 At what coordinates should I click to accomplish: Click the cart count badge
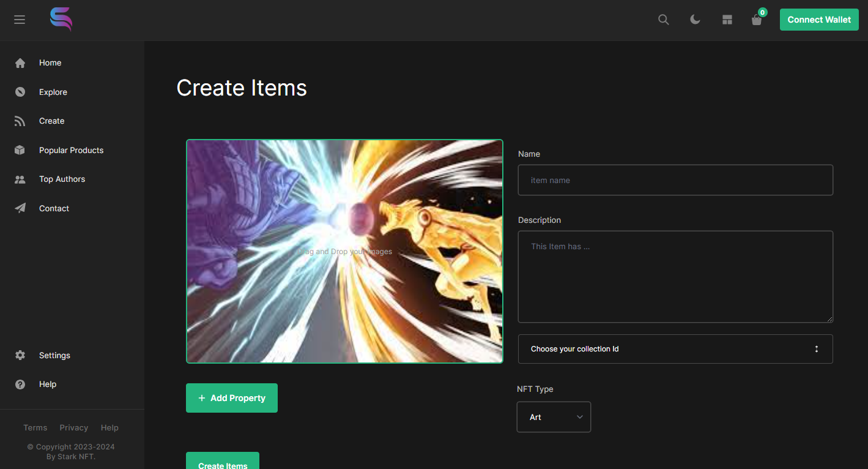pos(762,12)
